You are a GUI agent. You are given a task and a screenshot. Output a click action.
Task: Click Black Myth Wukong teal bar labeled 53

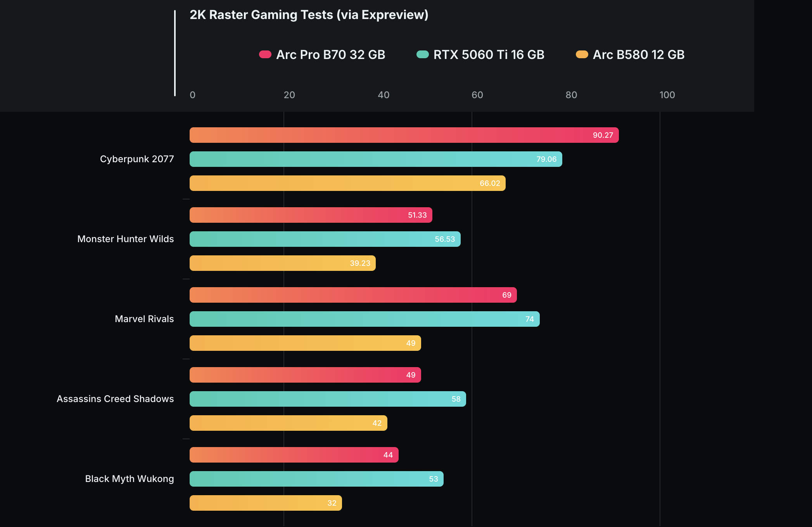(x=316, y=479)
